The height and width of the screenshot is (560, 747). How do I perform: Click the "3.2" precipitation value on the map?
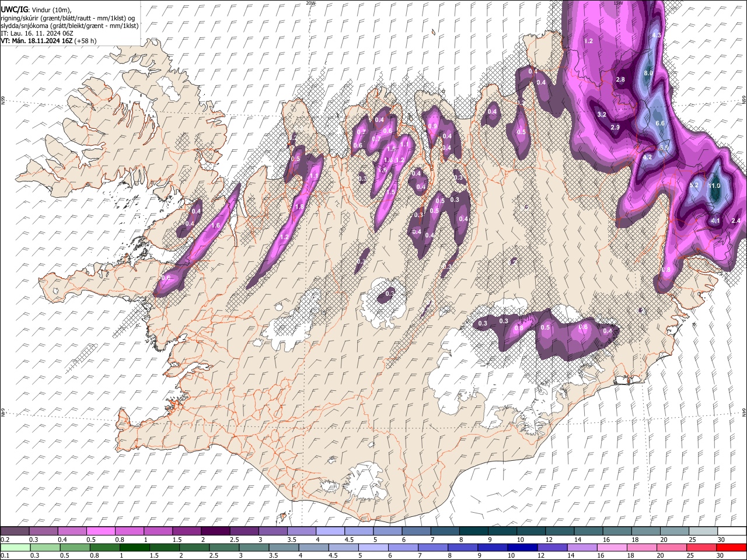point(602,114)
